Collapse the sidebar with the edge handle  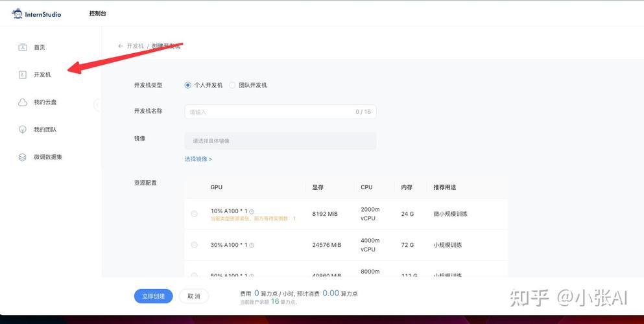[97, 105]
